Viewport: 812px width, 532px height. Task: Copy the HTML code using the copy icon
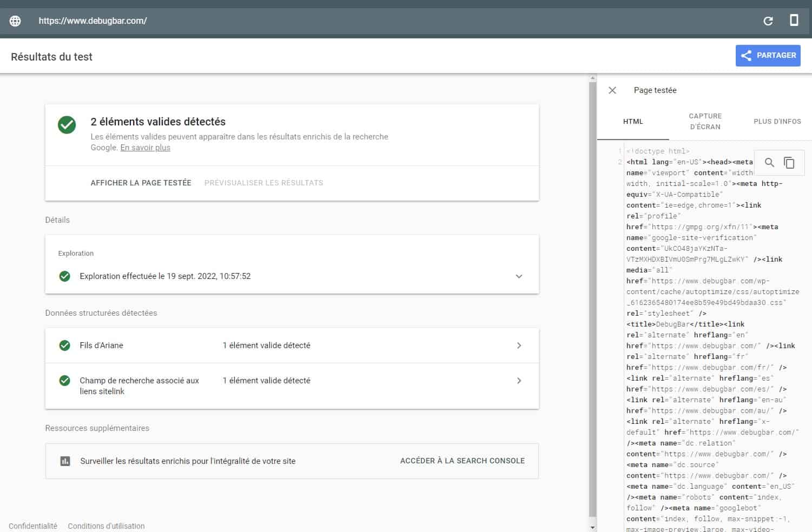(x=789, y=162)
